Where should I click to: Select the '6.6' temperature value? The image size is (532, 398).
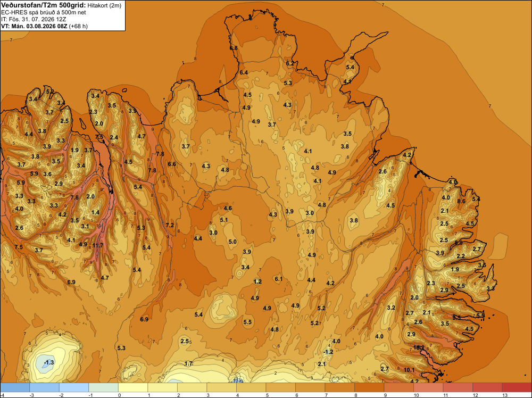coord(172,164)
